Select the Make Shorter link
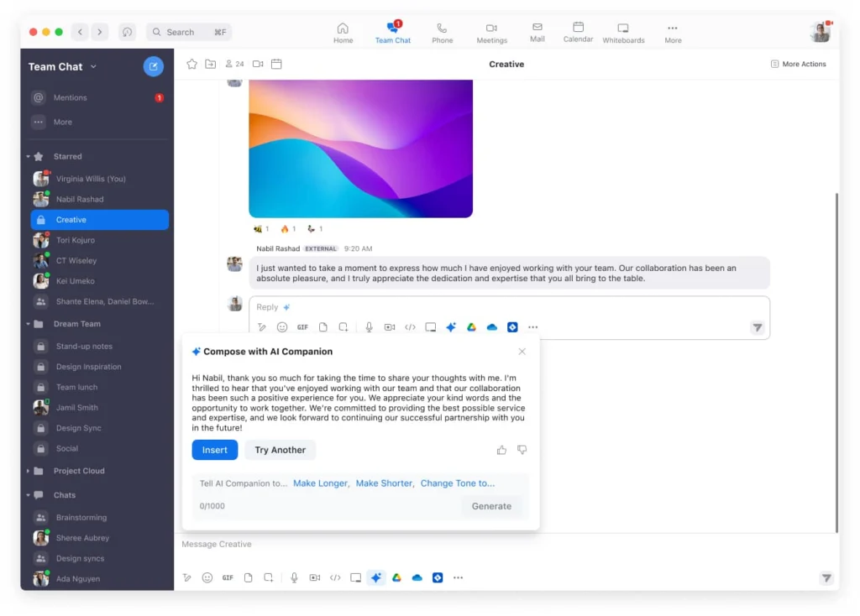 click(384, 483)
